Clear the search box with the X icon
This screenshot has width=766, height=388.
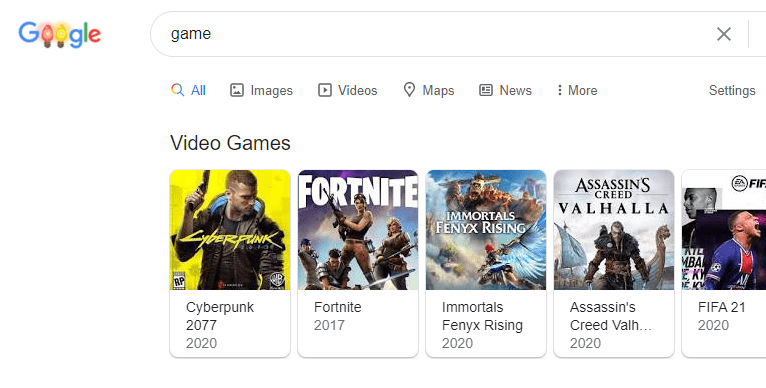[x=723, y=34]
